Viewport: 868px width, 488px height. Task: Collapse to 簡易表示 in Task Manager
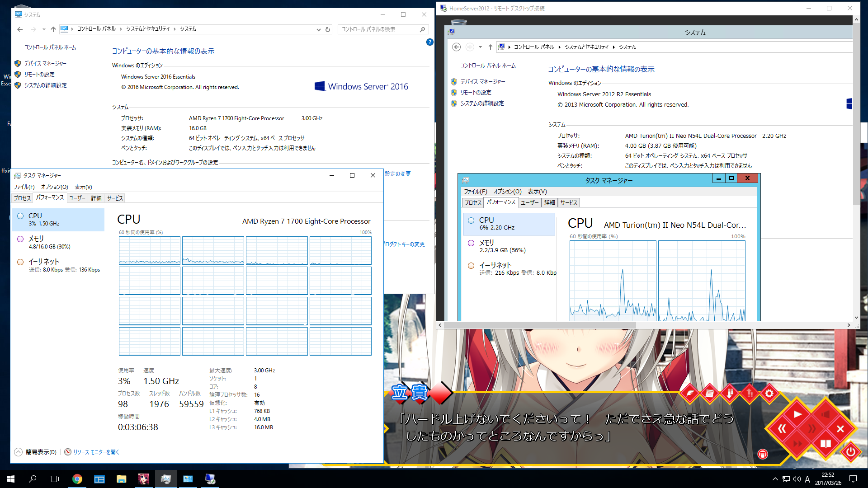click(36, 452)
